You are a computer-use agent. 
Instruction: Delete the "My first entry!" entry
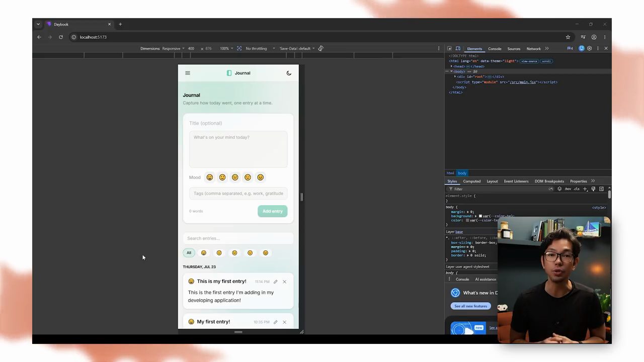coord(284,322)
